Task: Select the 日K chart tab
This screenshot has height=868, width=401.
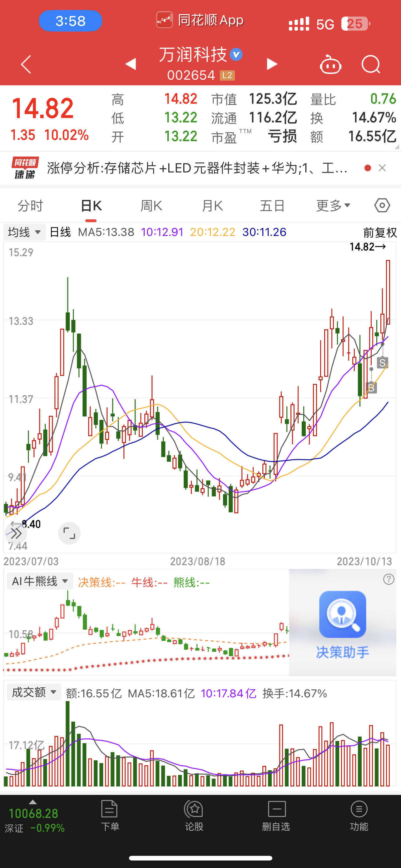Action: (x=91, y=206)
